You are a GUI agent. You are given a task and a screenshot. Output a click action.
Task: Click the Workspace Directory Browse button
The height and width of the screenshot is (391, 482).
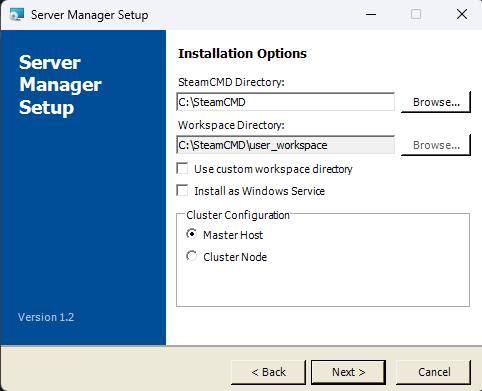pos(436,145)
